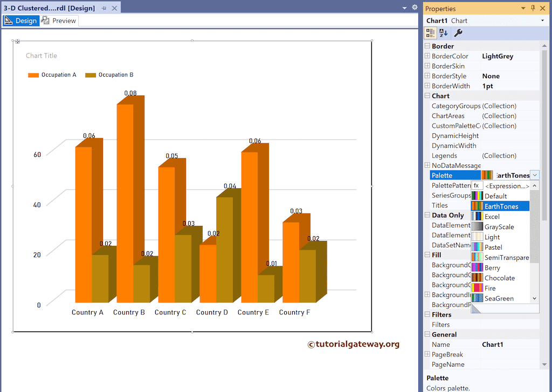
Task: Open Property Pages wrench icon
Action: pyautogui.click(x=458, y=33)
